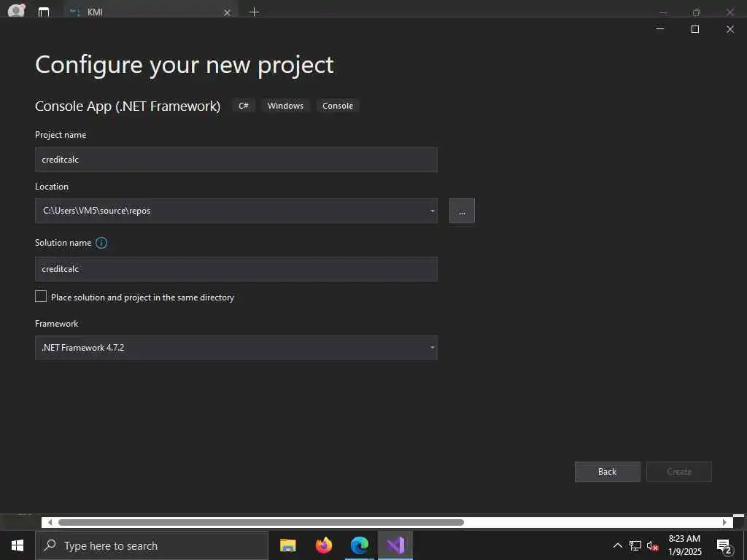Focus the Project name input field
The image size is (747, 560).
236,160
